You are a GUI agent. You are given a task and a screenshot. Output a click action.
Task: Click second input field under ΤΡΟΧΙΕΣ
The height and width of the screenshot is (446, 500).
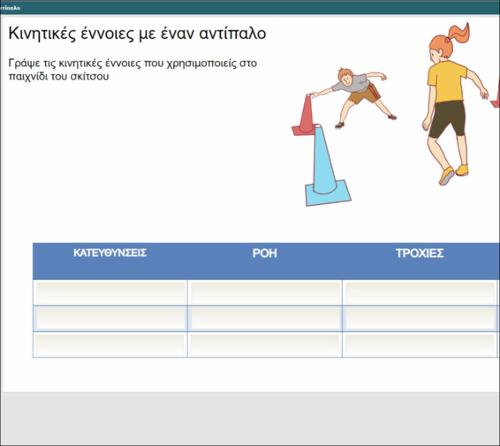pyautogui.click(x=420, y=318)
